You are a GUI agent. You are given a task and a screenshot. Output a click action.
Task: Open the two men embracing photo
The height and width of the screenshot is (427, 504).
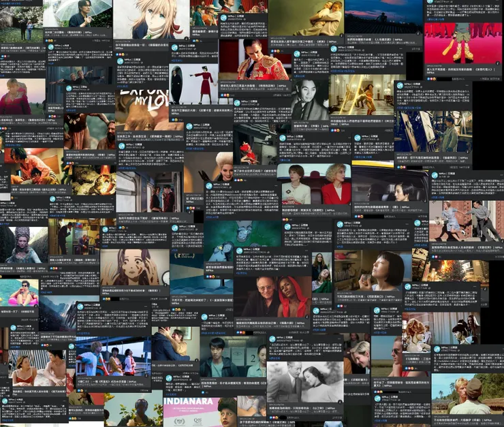[x=306, y=18]
